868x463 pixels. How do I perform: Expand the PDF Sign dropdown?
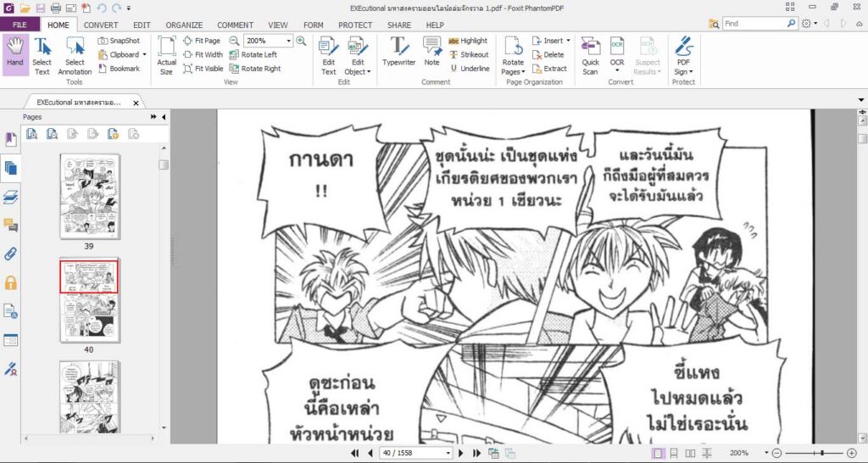click(x=691, y=72)
